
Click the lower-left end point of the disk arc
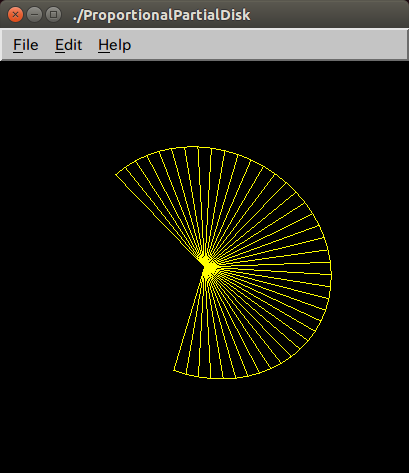click(x=174, y=370)
